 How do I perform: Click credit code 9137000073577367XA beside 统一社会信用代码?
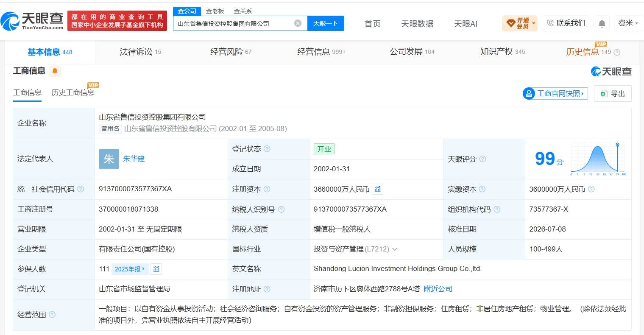[135, 189]
